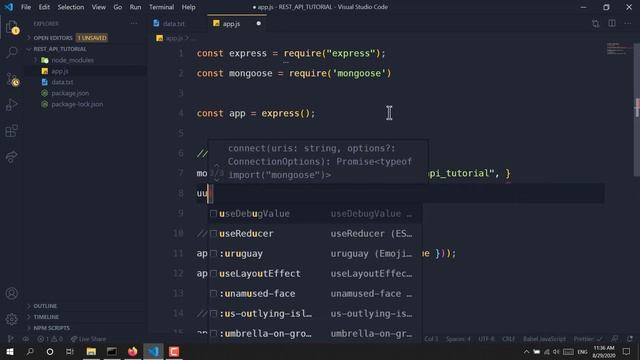640x360 pixels.
Task: Open the Selection menu
Action: click(x=71, y=7)
